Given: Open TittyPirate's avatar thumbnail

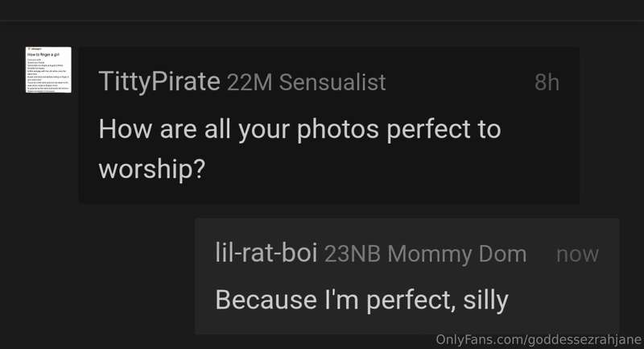Looking at the screenshot, I should [48, 69].
